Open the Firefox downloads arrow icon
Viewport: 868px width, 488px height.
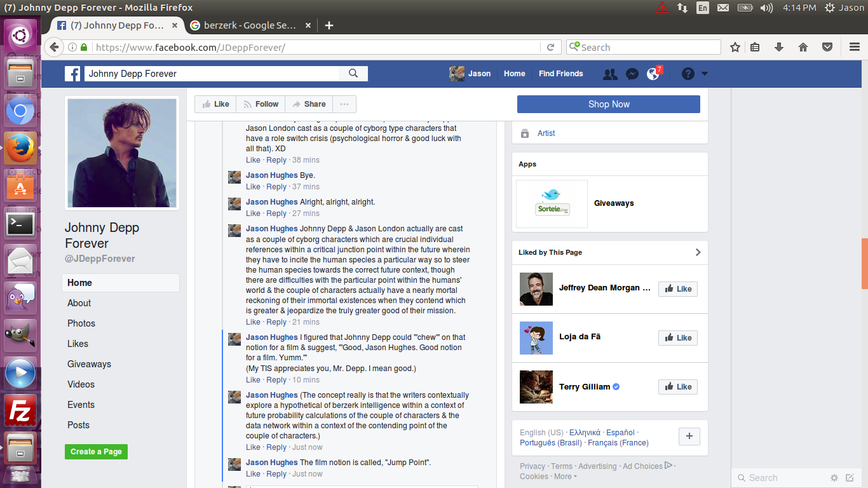click(x=779, y=47)
